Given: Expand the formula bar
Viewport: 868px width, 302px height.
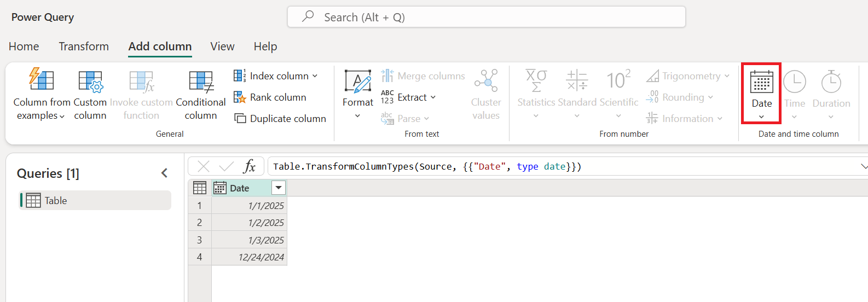Looking at the screenshot, I should coord(864,166).
